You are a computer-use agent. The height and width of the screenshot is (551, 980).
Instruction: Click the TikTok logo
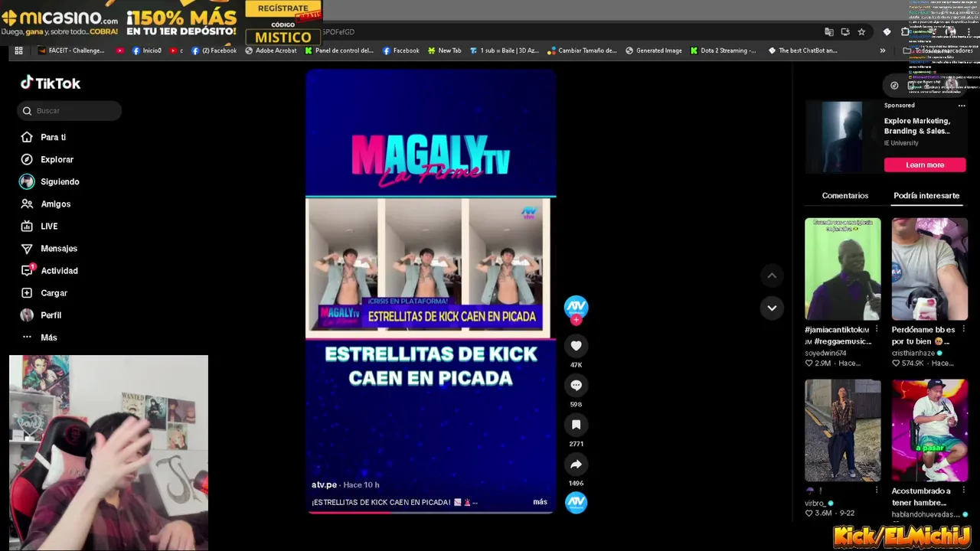(51, 83)
